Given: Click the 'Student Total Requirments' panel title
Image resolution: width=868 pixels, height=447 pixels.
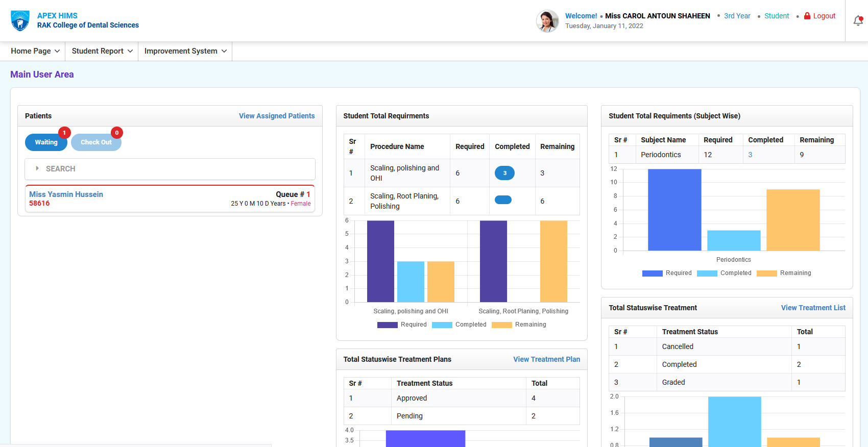Looking at the screenshot, I should tap(386, 116).
